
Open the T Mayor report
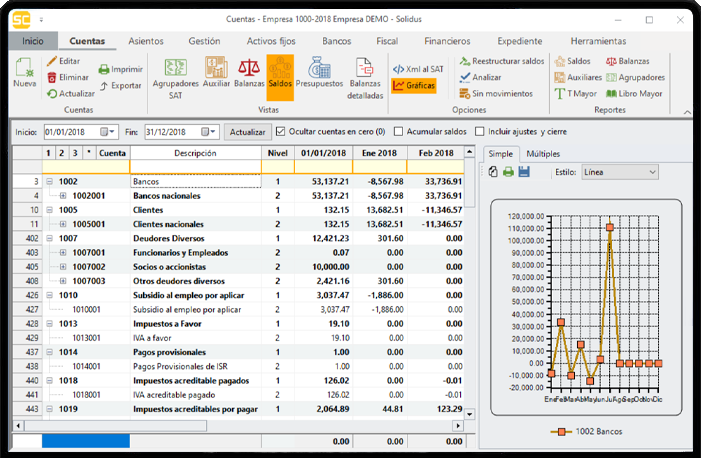click(x=576, y=93)
